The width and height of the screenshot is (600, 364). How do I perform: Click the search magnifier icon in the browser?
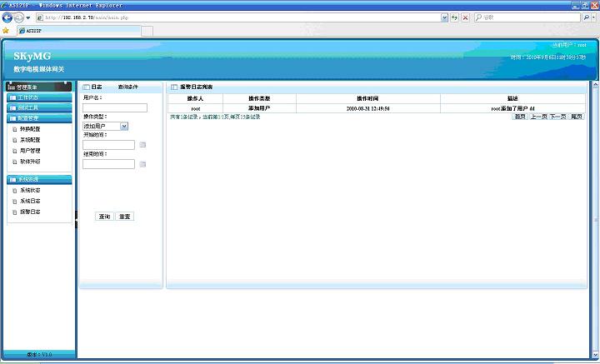click(x=586, y=17)
